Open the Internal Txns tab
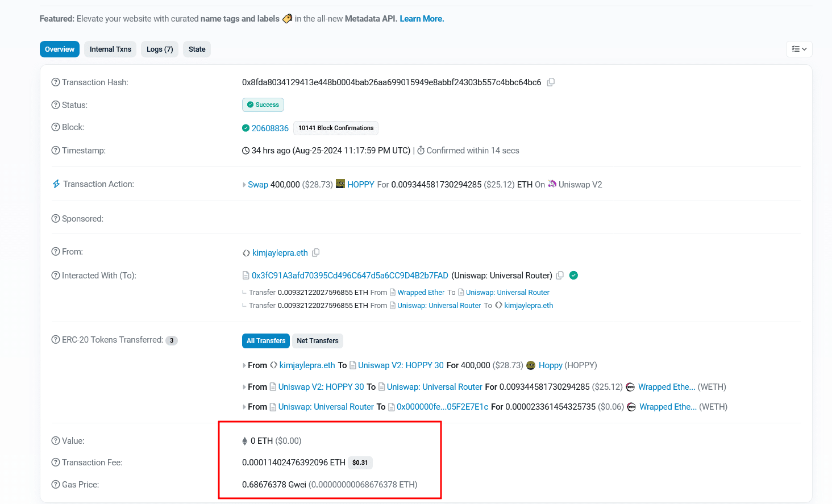This screenshot has height=504, width=832. tap(110, 49)
